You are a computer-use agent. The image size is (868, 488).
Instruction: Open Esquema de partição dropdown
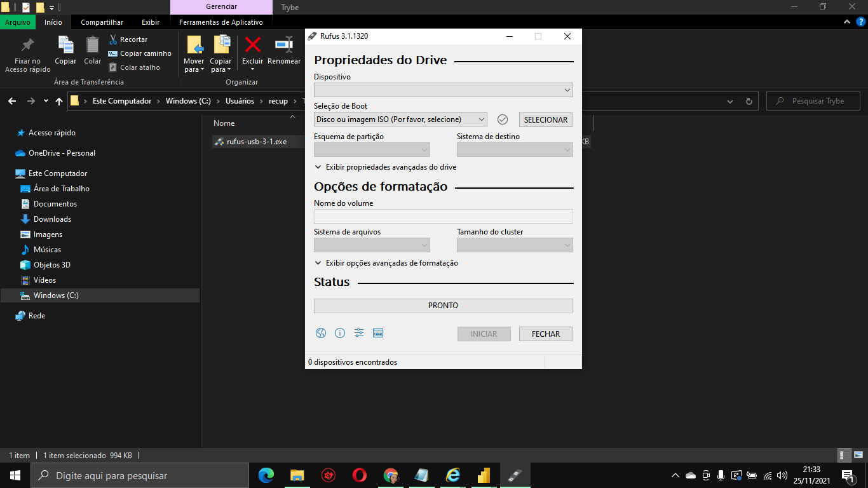pos(372,150)
